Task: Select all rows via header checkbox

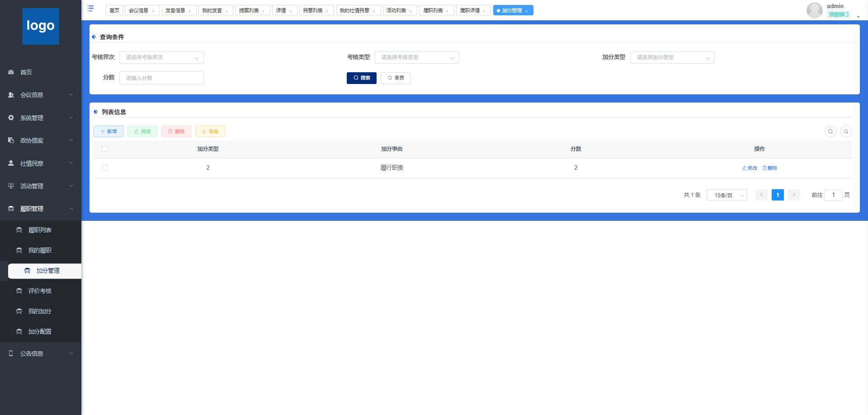Action: pos(104,149)
